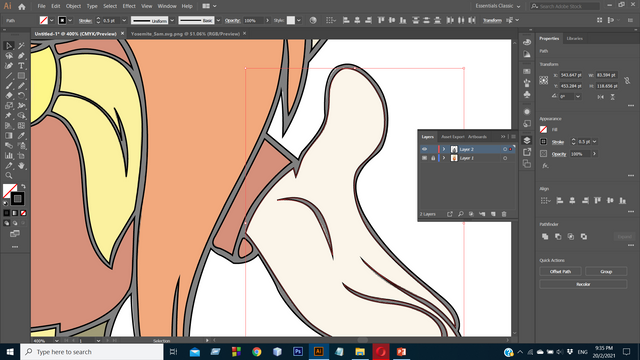
Task: Click the Recolor button
Action: (x=583, y=284)
